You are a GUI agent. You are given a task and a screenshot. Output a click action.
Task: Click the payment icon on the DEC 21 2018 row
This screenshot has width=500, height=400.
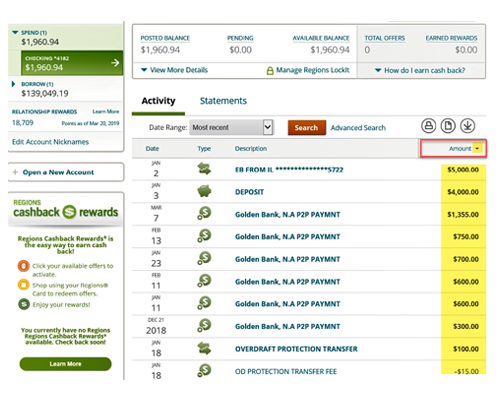point(204,325)
